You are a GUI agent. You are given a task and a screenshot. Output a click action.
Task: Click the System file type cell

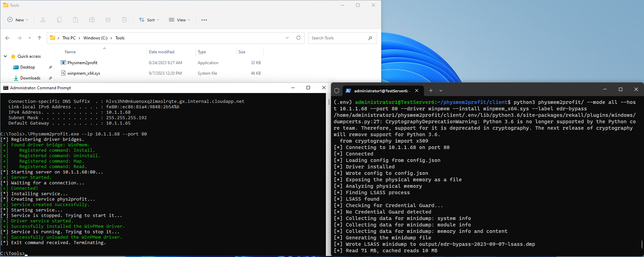[207, 73]
